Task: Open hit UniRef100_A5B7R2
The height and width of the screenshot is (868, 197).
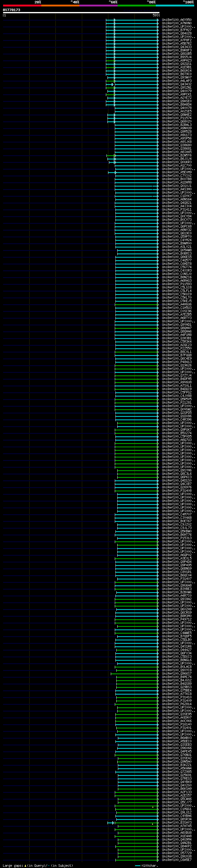Action: pyautogui.click(x=177, y=43)
